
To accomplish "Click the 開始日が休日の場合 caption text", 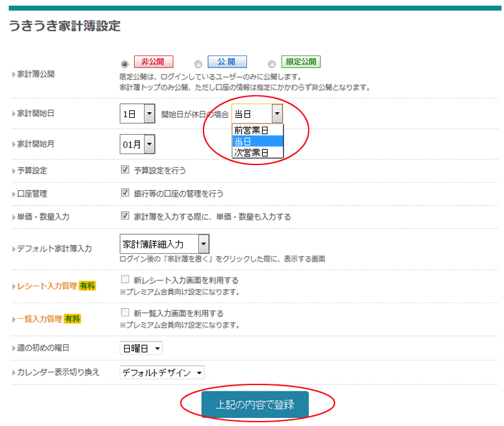I will click(195, 115).
